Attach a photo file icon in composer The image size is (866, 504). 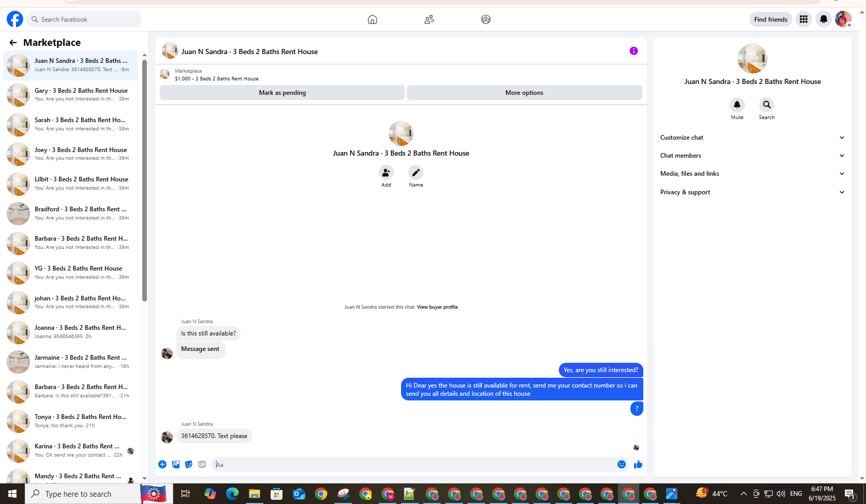pos(176,464)
